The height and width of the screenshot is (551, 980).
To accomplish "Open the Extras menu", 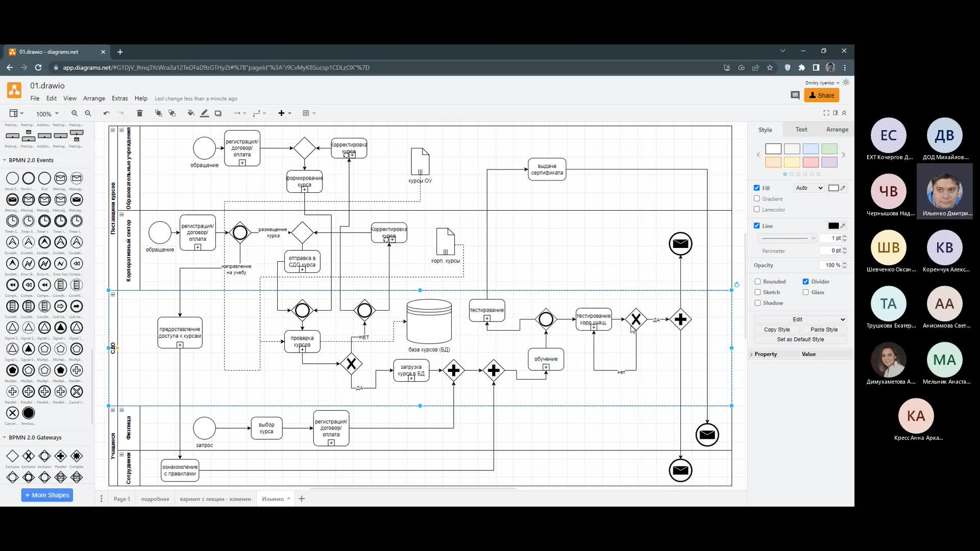I will tap(120, 98).
